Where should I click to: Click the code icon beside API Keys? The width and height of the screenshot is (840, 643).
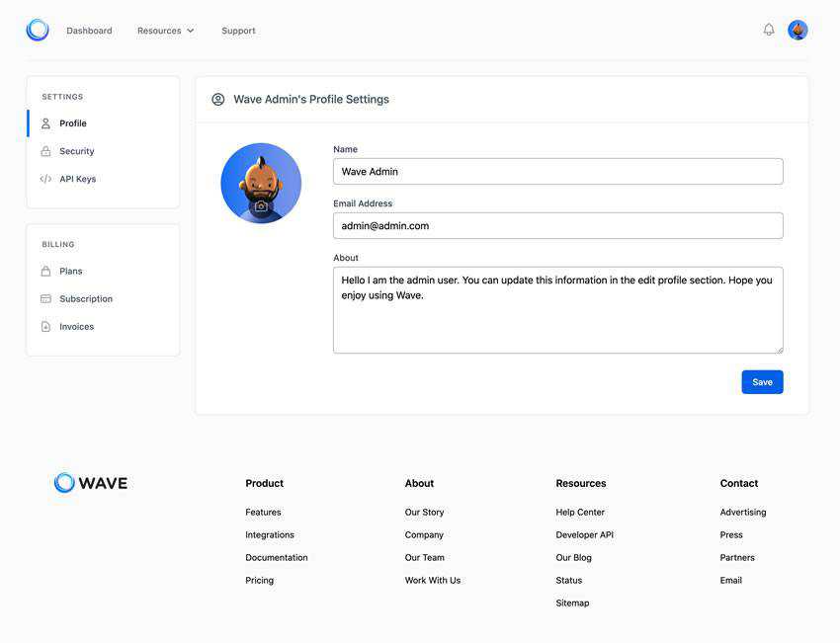45,179
